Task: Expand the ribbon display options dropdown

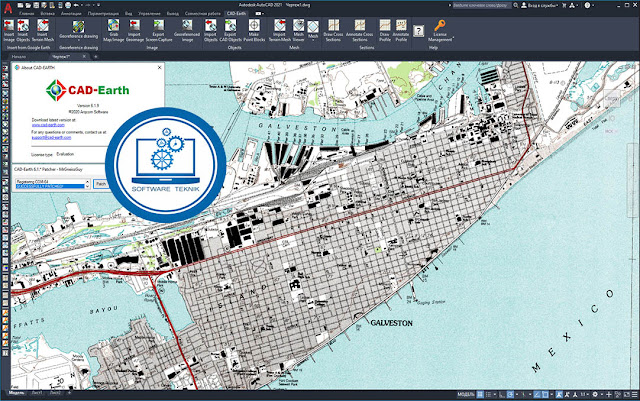Action: (x=263, y=13)
